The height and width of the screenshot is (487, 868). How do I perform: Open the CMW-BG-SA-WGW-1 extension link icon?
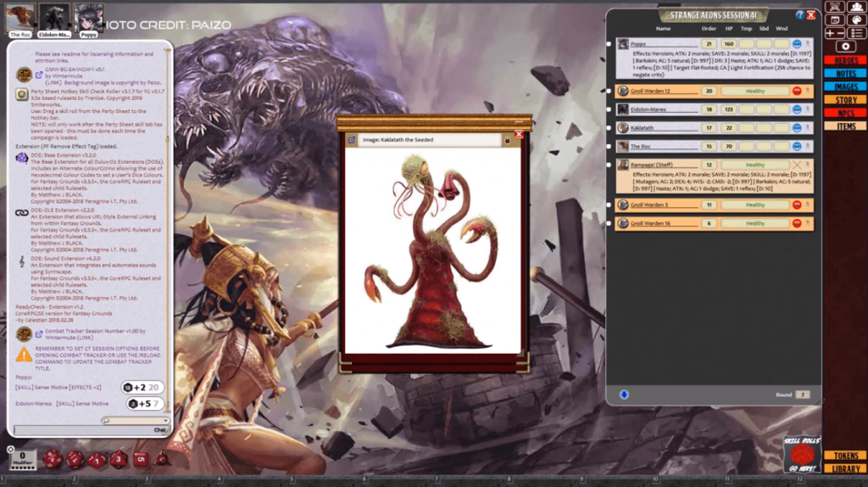pyautogui.click(x=39, y=75)
